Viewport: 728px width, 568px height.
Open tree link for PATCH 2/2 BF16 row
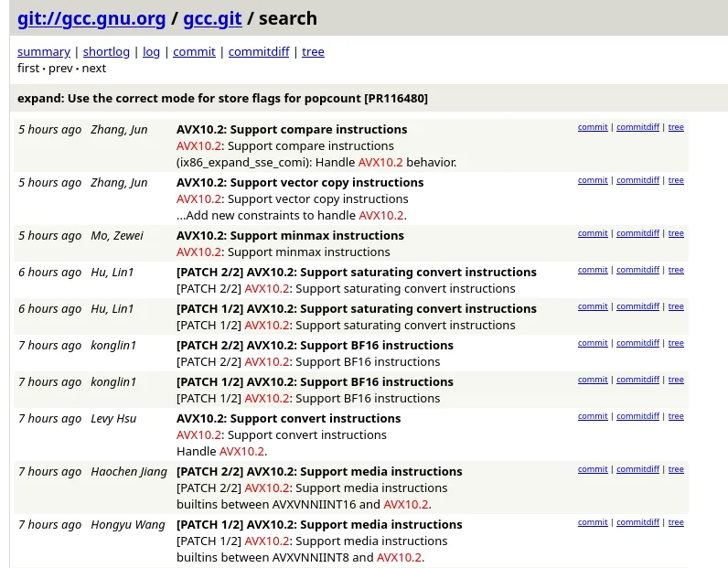tap(676, 343)
